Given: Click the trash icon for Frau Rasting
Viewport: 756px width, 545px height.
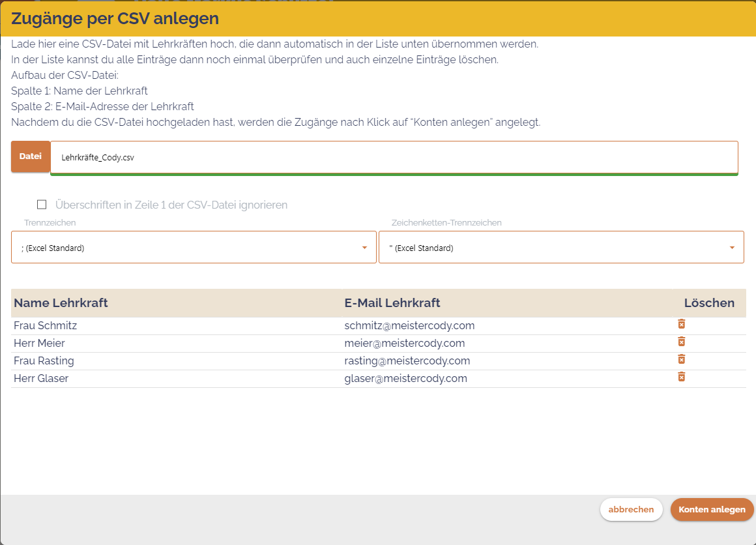Looking at the screenshot, I should click(682, 359).
